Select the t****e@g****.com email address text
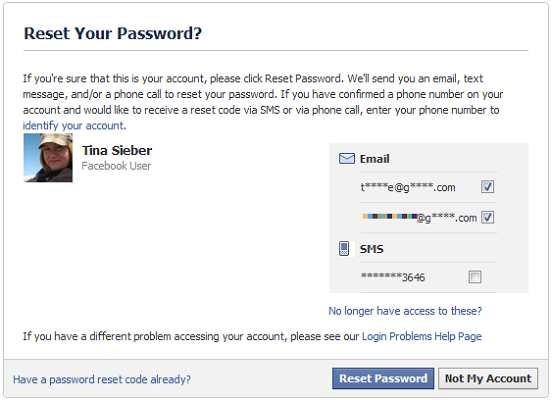The width and height of the screenshot is (552, 400). [x=408, y=187]
